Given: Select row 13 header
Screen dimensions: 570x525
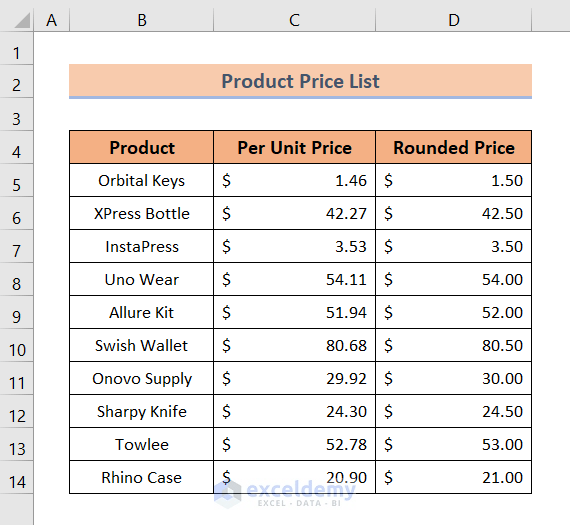Looking at the screenshot, I should [16, 444].
